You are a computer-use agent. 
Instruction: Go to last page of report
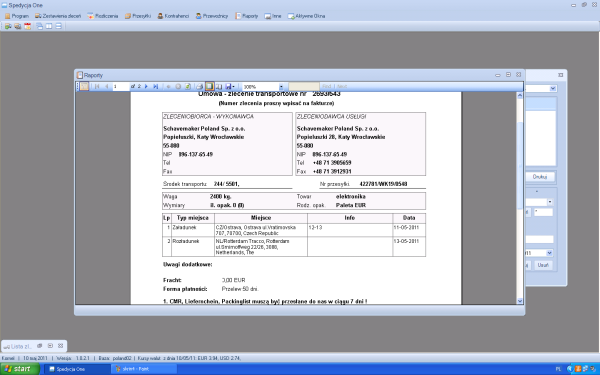156,86
